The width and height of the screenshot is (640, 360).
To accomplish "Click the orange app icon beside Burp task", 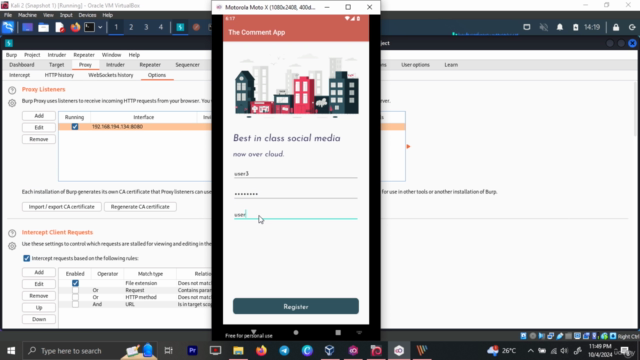I will pyautogui.click(x=196, y=27).
